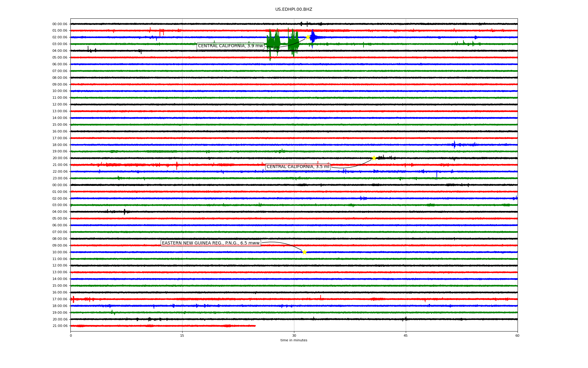Click the blue wave packet after first star

(x=313, y=37)
